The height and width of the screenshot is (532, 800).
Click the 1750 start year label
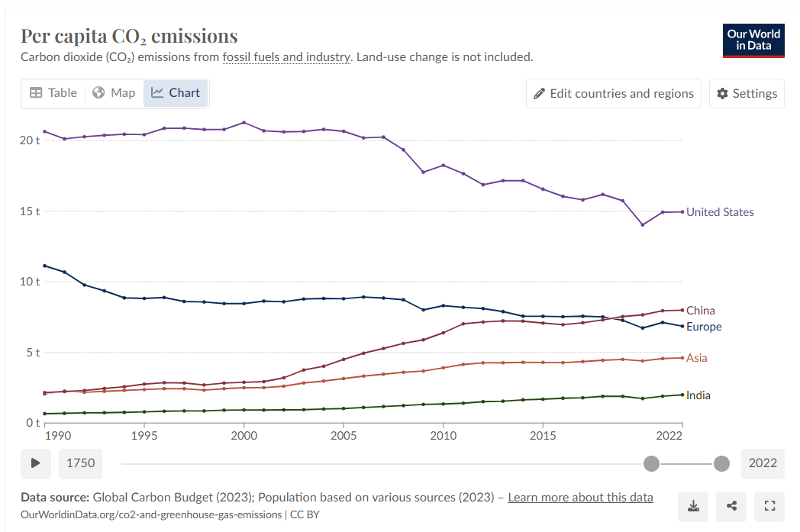[80, 463]
